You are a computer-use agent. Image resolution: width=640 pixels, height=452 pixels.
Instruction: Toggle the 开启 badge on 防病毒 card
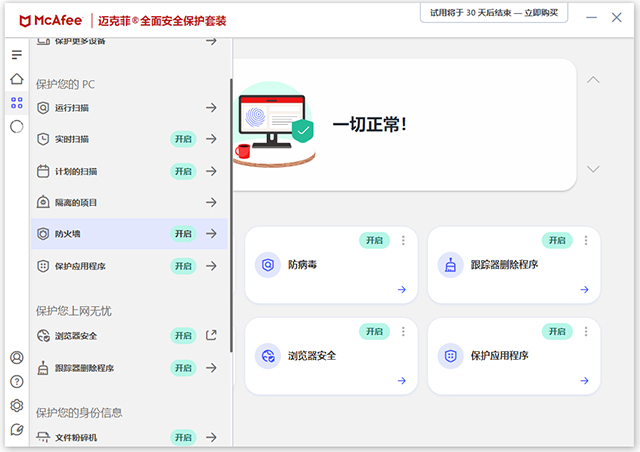pos(373,240)
